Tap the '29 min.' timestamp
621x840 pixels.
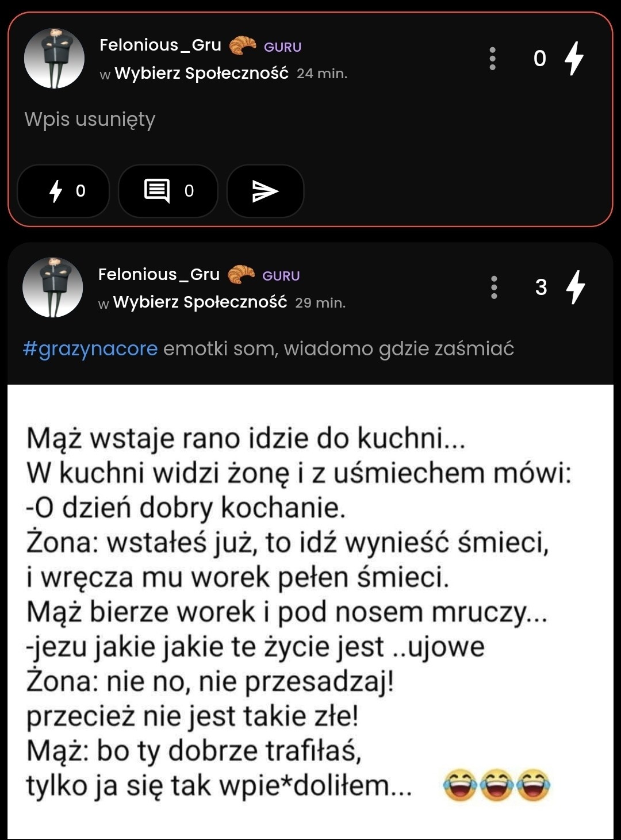click(x=320, y=303)
